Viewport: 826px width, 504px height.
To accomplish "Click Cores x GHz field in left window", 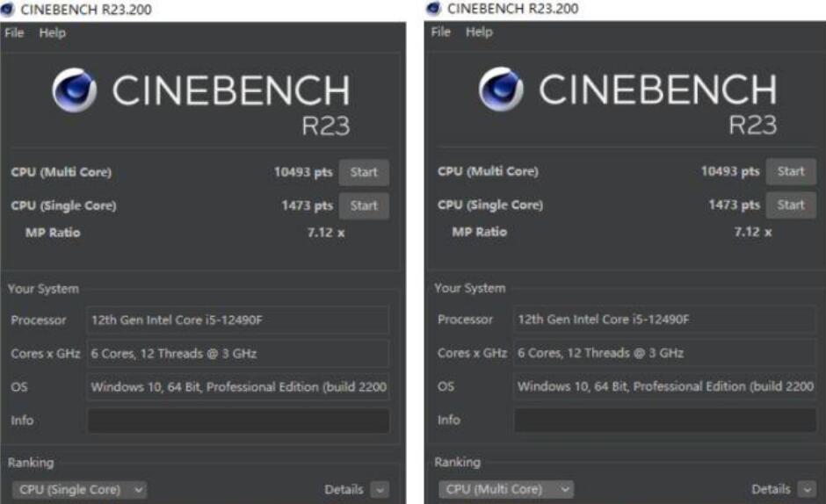I will 238,353.
